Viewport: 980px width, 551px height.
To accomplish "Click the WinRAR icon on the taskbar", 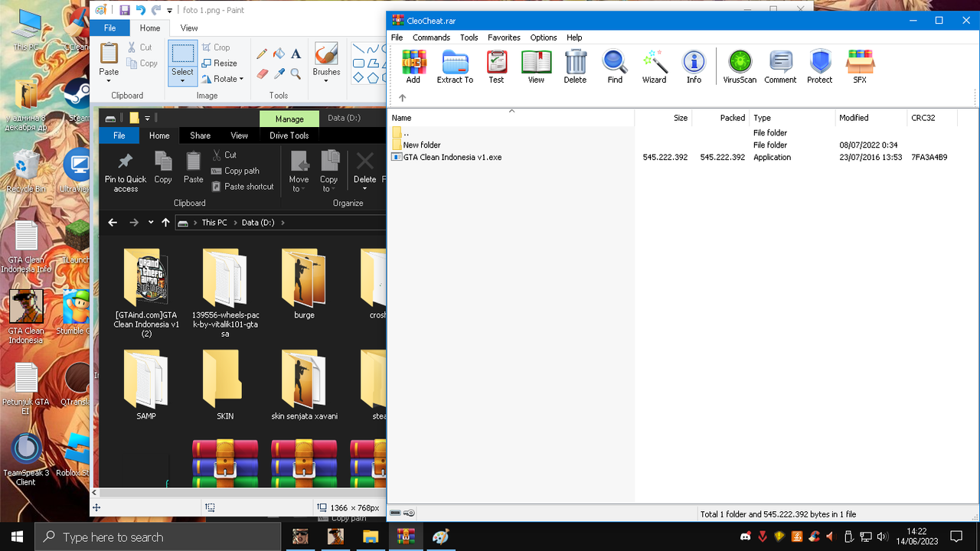I will [406, 536].
